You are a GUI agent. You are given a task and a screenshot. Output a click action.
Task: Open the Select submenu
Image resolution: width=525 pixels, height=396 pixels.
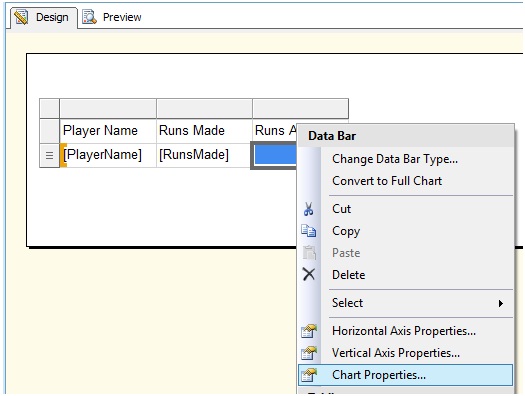pyautogui.click(x=405, y=303)
